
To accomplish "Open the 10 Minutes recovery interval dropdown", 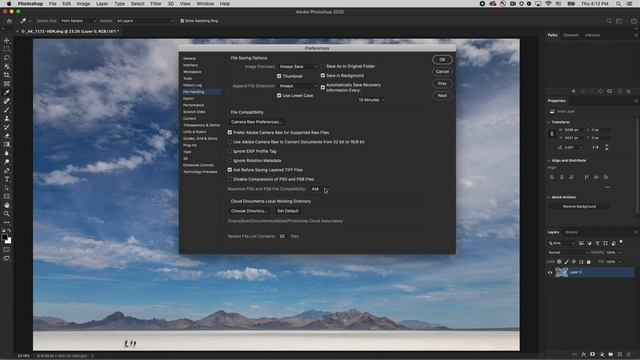I will pyautogui.click(x=371, y=100).
